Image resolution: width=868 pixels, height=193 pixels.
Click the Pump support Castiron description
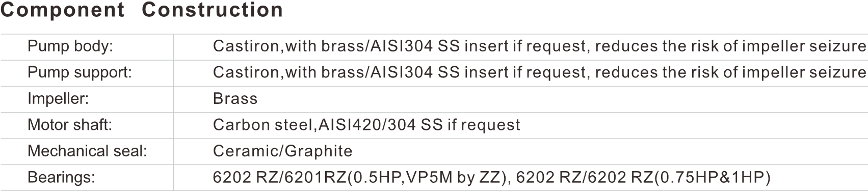pos(540,72)
